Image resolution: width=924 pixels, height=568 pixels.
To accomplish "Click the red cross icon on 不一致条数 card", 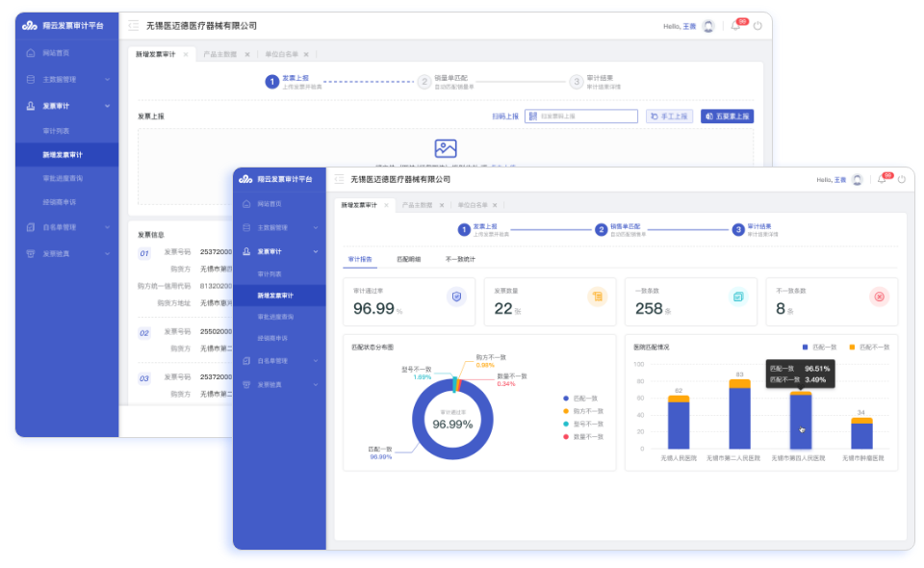I will coord(879,297).
